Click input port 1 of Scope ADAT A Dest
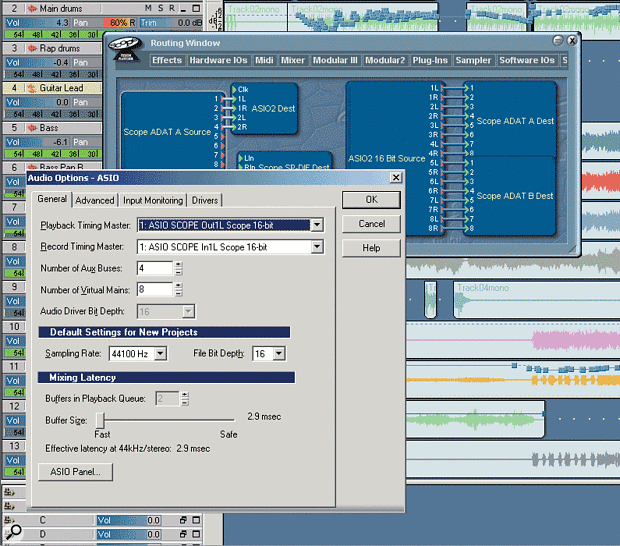Viewport: 620px width, 546px height. (467, 88)
